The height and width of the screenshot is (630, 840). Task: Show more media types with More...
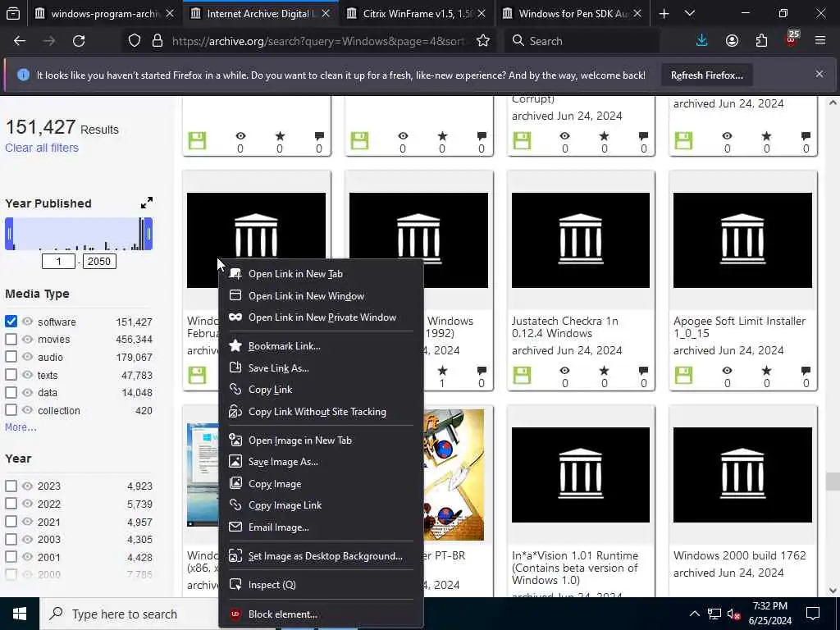21,427
